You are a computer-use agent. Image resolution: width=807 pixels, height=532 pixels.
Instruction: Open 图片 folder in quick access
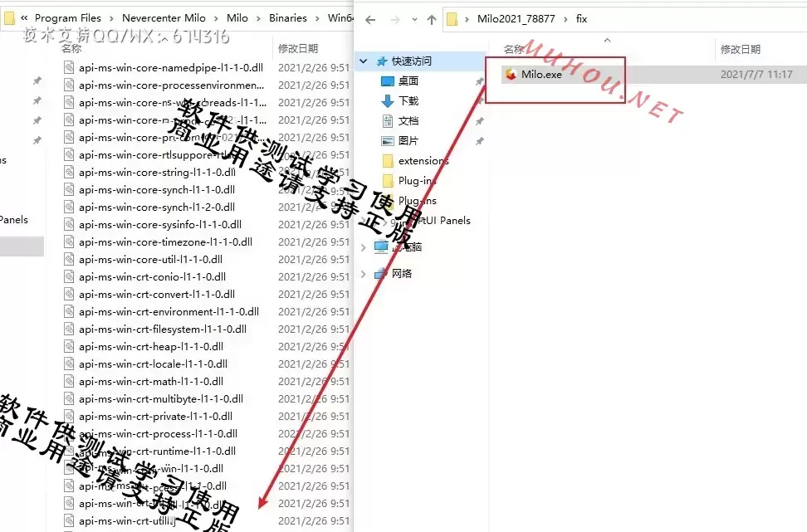click(x=408, y=141)
